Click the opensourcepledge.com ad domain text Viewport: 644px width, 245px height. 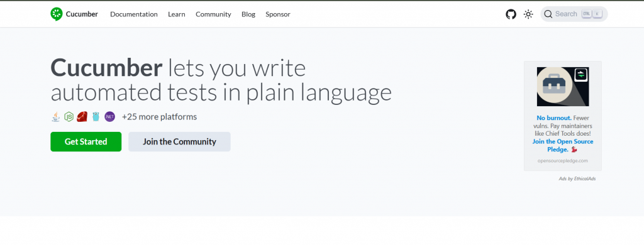click(x=563, y=160)
